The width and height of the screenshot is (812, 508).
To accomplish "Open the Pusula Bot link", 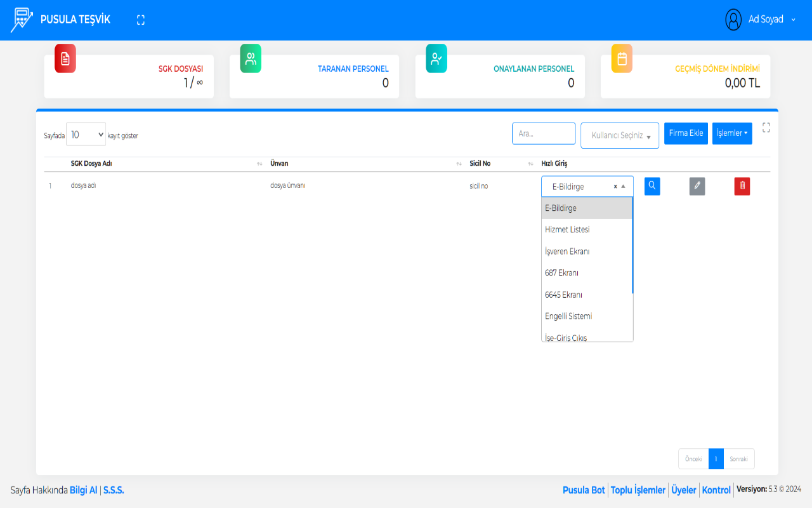I will click(584, 490).
